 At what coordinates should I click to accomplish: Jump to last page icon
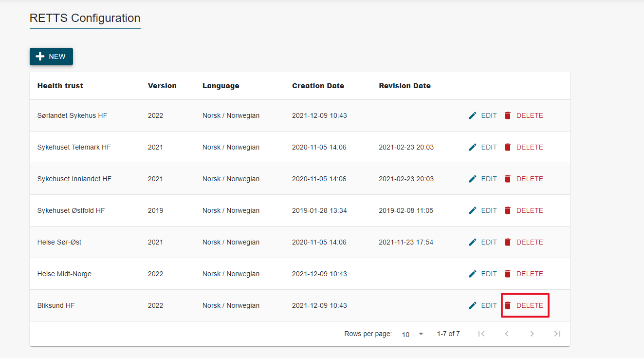click(x=557, y=334)
